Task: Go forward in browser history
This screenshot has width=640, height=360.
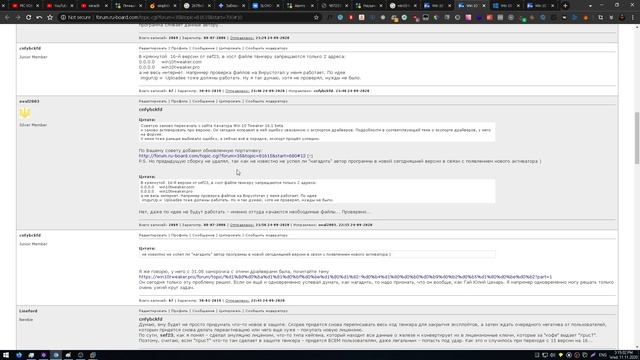Action: point(18,18)
